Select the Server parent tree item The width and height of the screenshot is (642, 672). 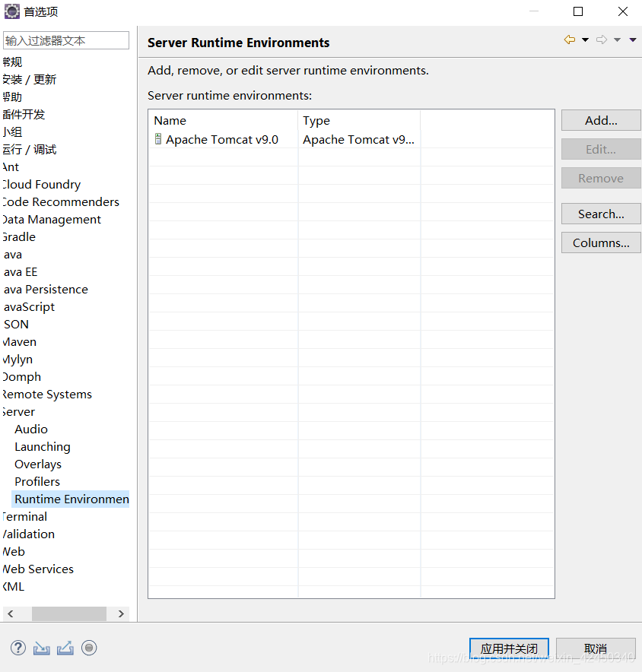tap(19, 412)
